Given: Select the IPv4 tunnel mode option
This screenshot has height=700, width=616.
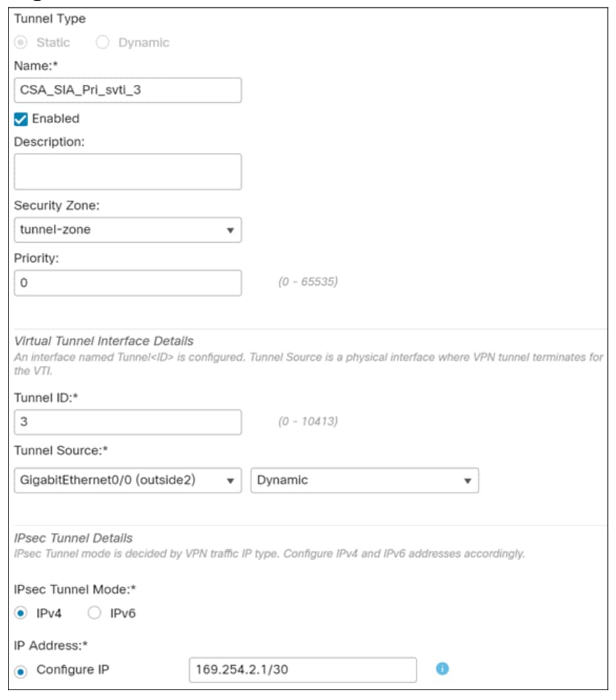Looking at the screenshot, I should [x=20, y=612].
